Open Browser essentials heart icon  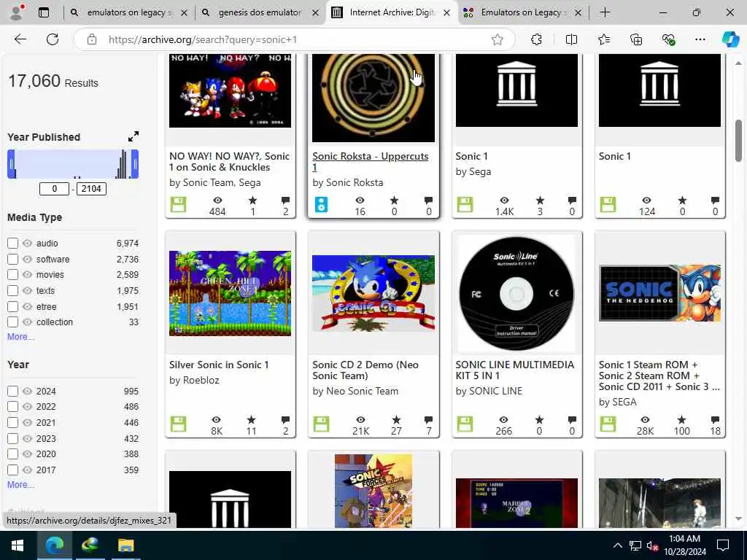point(668,39)
